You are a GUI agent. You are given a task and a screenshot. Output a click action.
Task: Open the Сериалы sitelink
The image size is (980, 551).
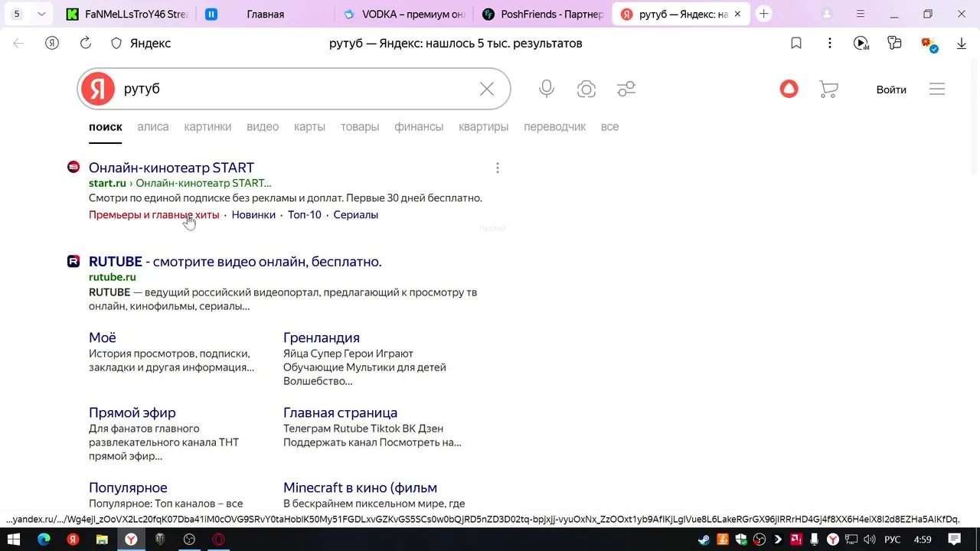356,215
